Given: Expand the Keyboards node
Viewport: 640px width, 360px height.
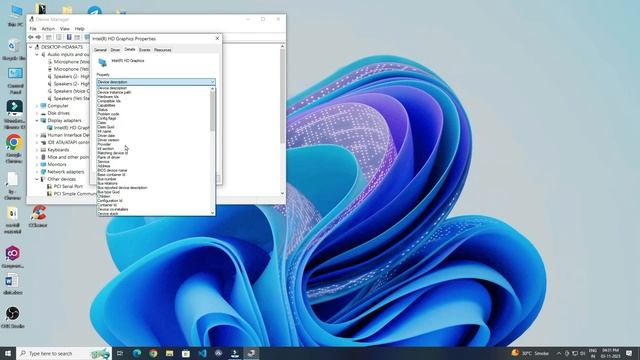Looking at the screenshot, I should coord(37,150).
